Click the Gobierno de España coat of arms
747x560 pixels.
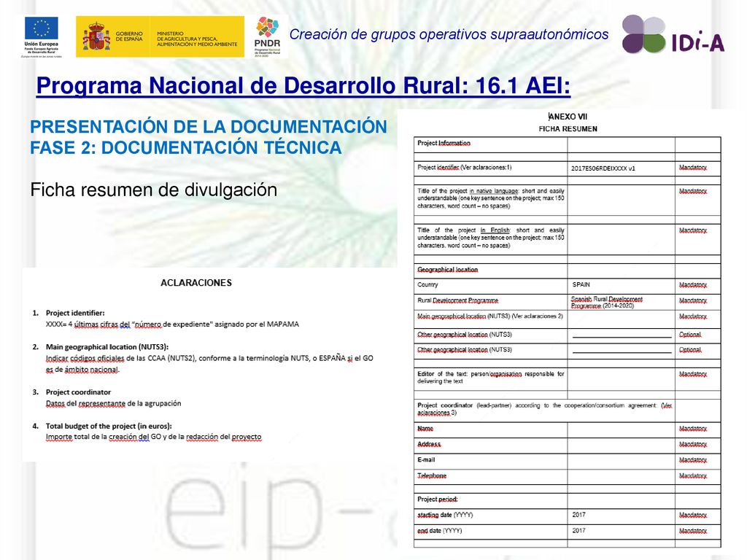[96, 36]
